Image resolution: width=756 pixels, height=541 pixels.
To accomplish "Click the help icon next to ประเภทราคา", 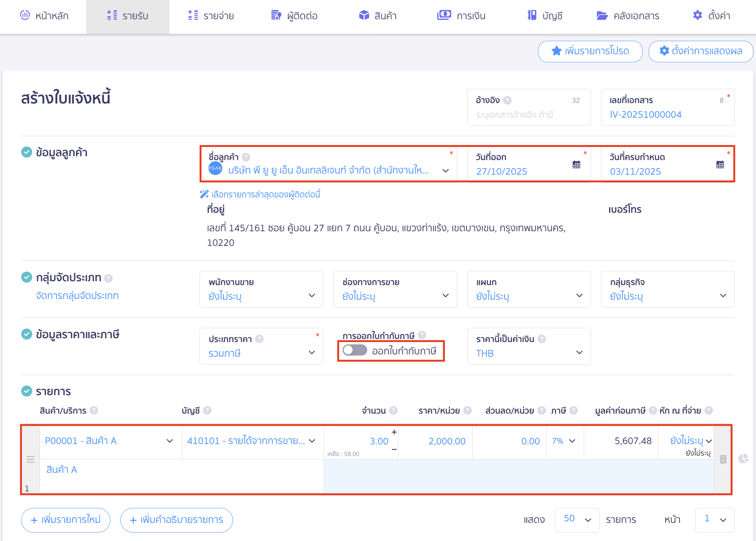I will [x=260, y=339].
